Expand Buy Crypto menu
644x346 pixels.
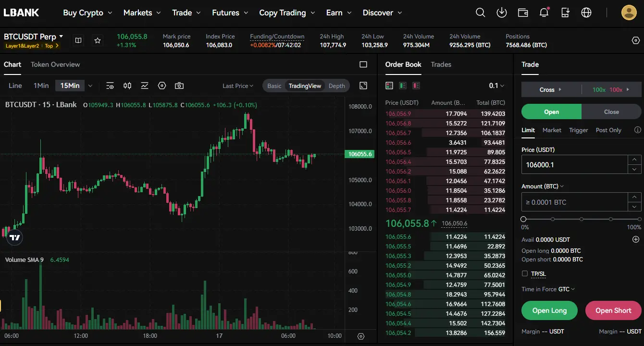click(87, 13)
